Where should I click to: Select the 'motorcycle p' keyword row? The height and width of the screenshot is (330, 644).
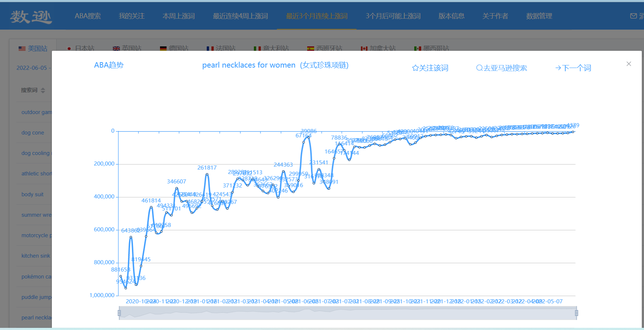(x=37, y=235)
